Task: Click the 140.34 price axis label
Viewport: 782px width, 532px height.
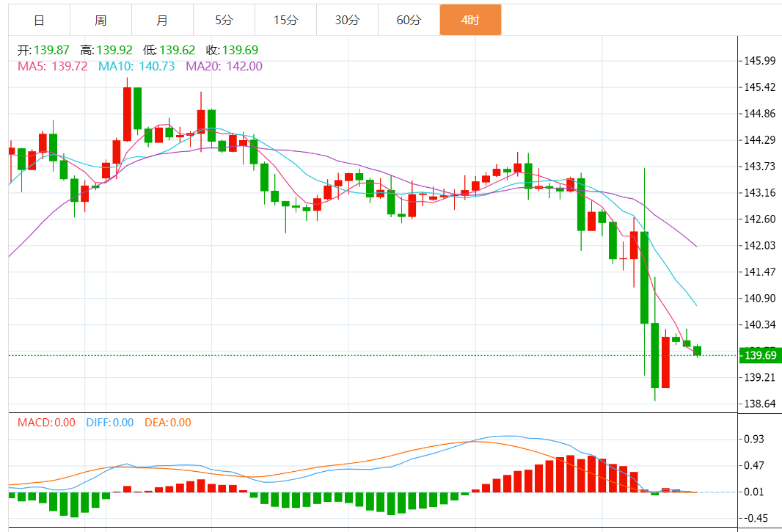Action: point(759,325)
